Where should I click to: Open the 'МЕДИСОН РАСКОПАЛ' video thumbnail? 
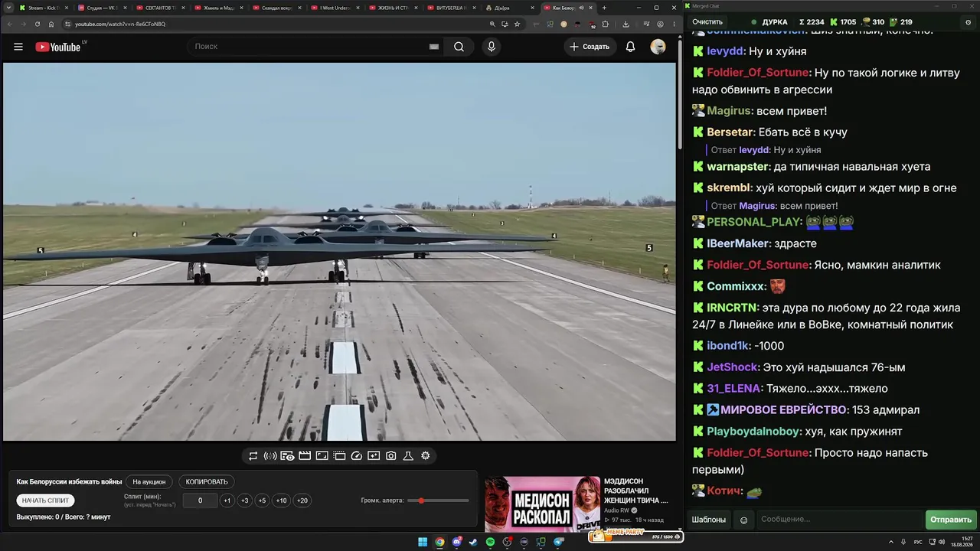click(x=542, y=504)
